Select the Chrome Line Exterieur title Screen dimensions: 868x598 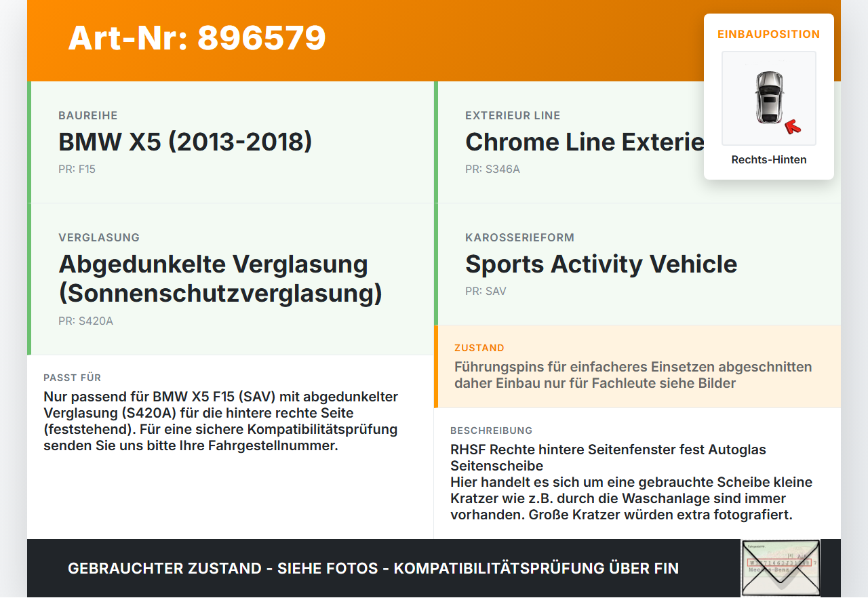(585, 142)
